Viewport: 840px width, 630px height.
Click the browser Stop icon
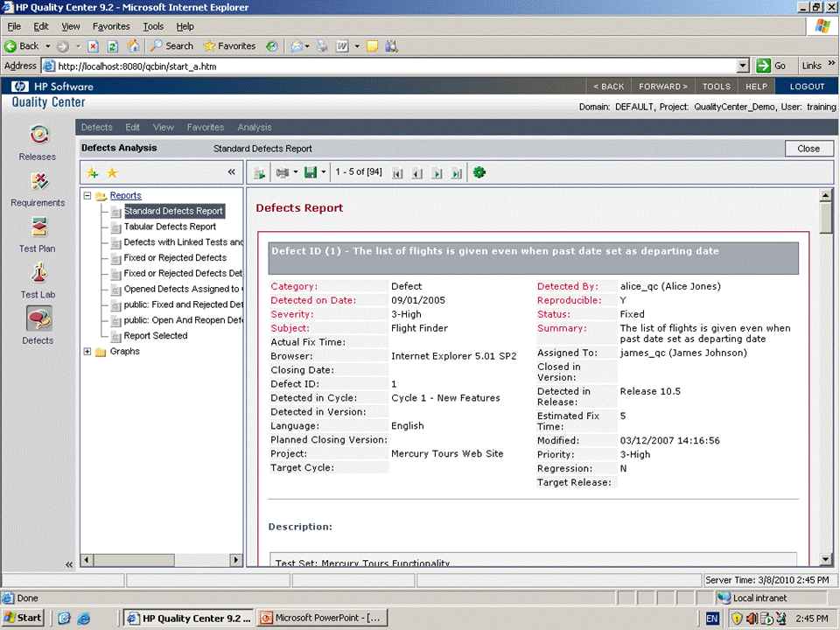93,46
